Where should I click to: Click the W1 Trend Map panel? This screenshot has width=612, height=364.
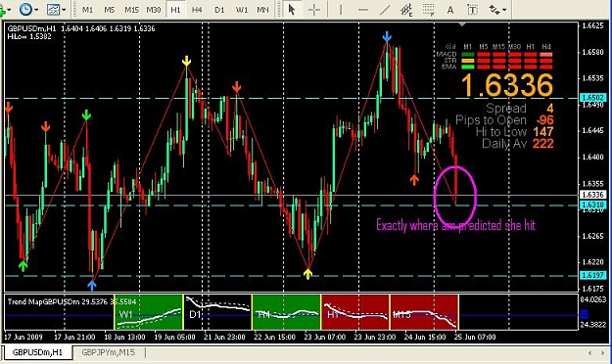pyautogui.click(x=148, y=312)
